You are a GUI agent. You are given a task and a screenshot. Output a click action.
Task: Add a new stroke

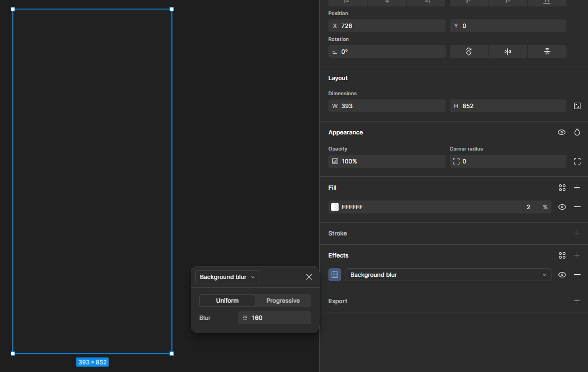577,233
